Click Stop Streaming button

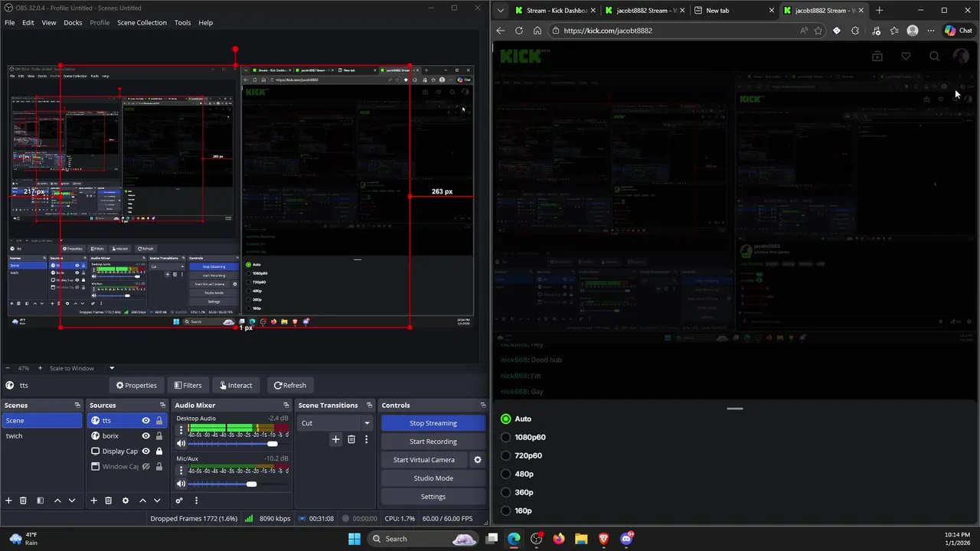[x=433, y=423]
